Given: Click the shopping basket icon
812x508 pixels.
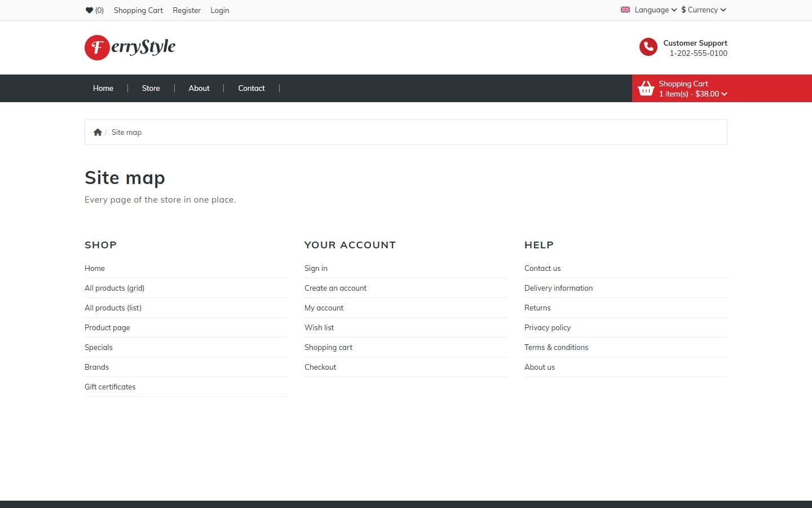Looking at the screenshot, I should tap(646, 88).
